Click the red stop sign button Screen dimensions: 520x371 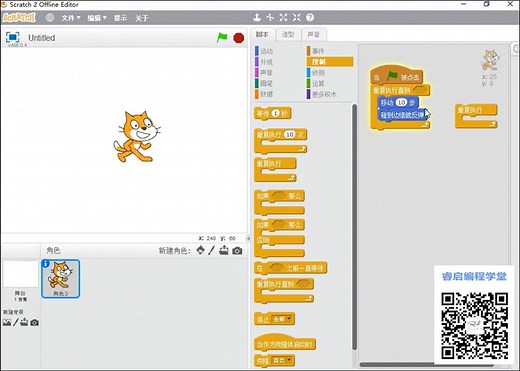tap(239, 38)
